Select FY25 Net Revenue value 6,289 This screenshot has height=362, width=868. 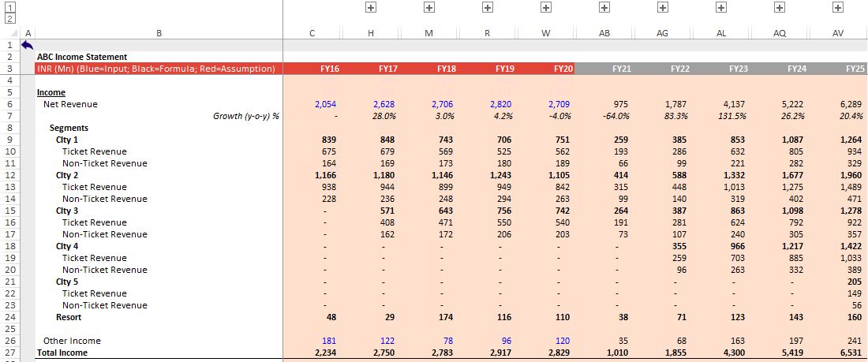pos(851,104)
